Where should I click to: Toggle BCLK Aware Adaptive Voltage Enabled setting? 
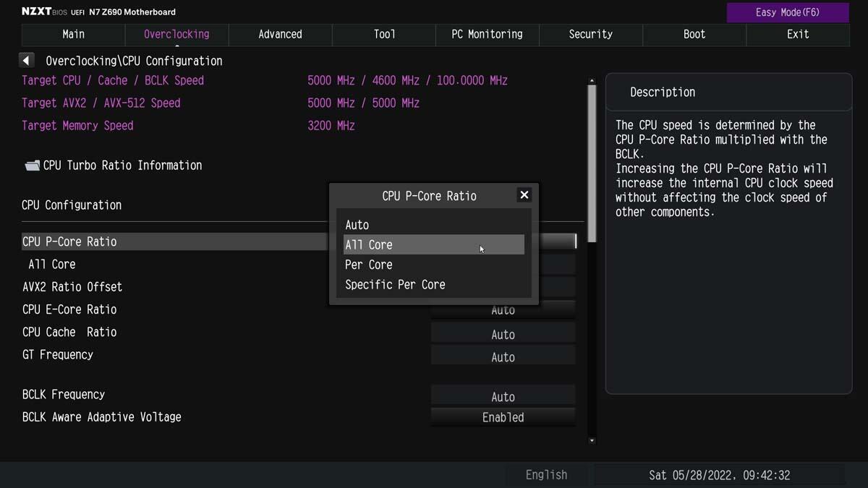point(503,417)
